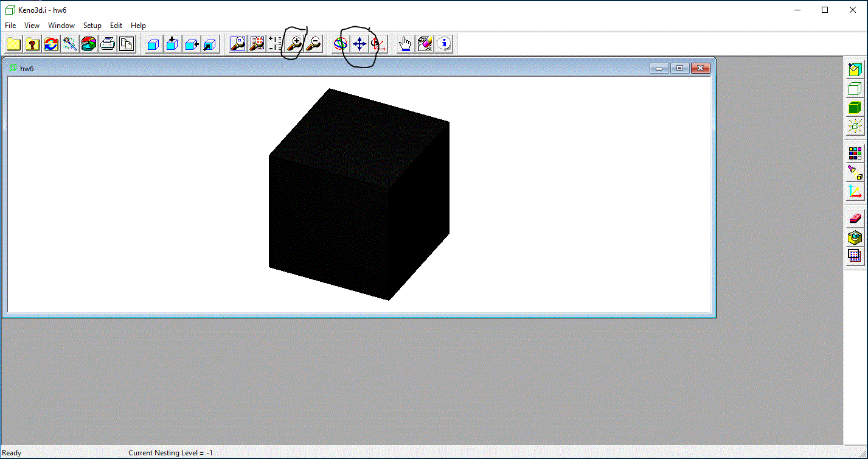Click the folder icon with question mark
The height and width of the screenshot is (459, 868).
(x=32, y=44)
